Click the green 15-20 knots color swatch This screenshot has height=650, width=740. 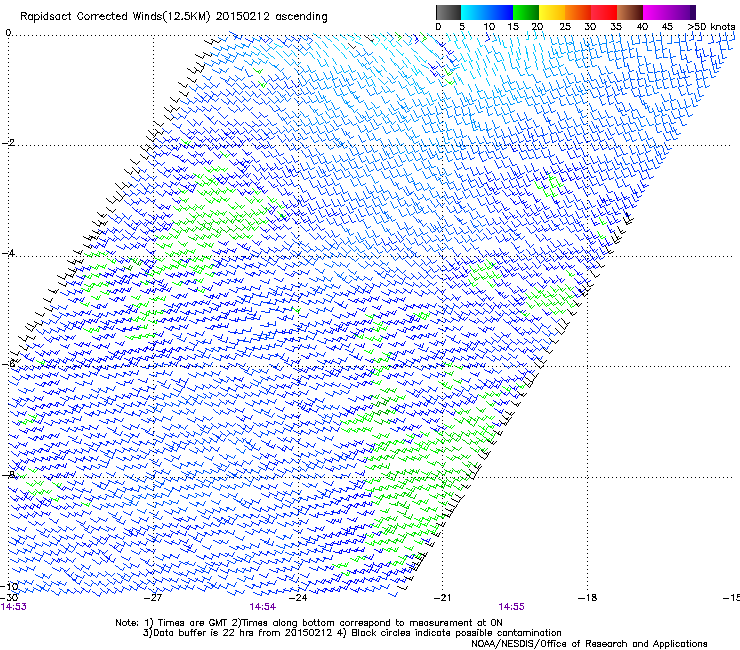tap(526, 12)
